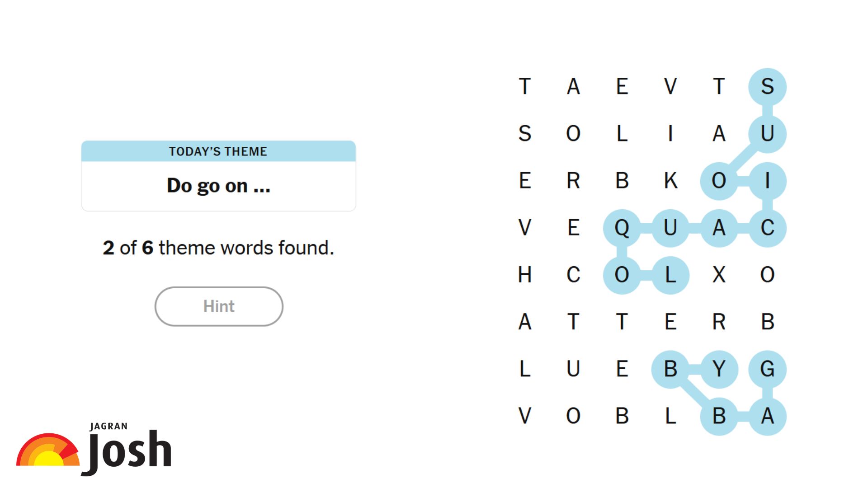Select the highlighted I letter tile
Viewport: 868px width, 488px height.
(x=767, y=181)
